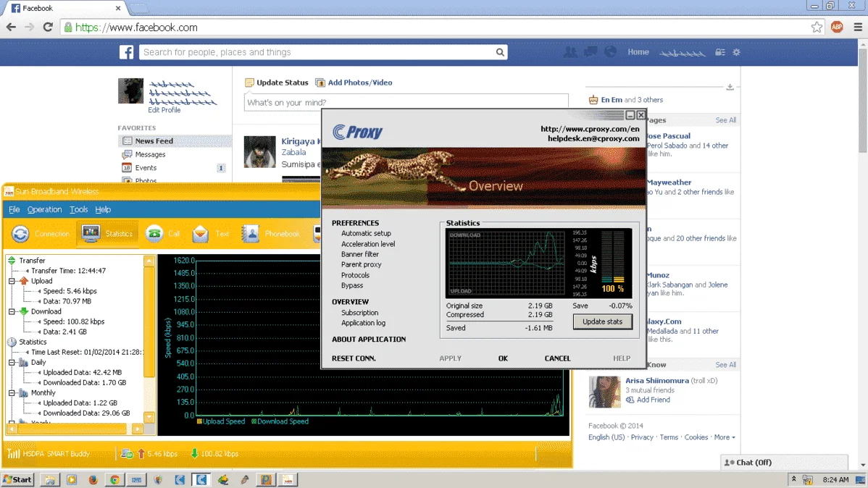This screenshot has height=488, width=868.
Task: Open Facebook messages icon in header
Action: [x=590, y=52]
